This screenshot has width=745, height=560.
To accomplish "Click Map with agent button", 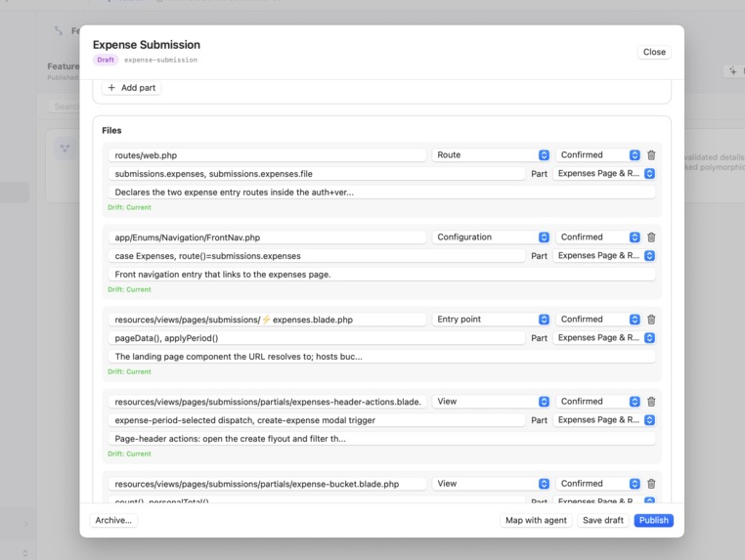I will 536,520.
